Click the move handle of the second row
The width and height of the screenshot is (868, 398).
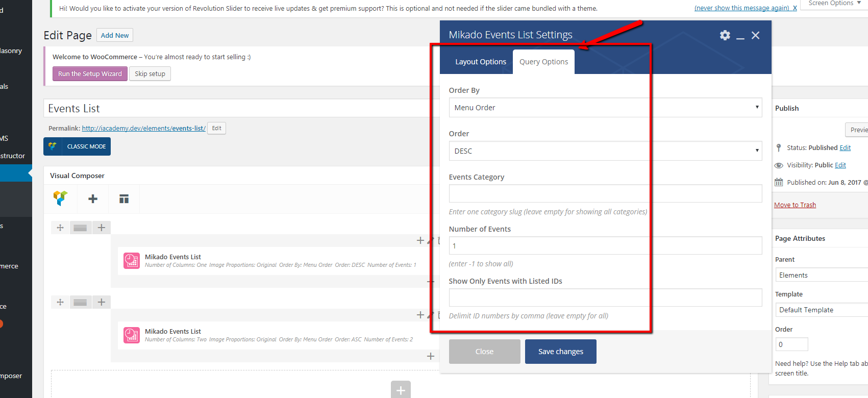(60, 302)
